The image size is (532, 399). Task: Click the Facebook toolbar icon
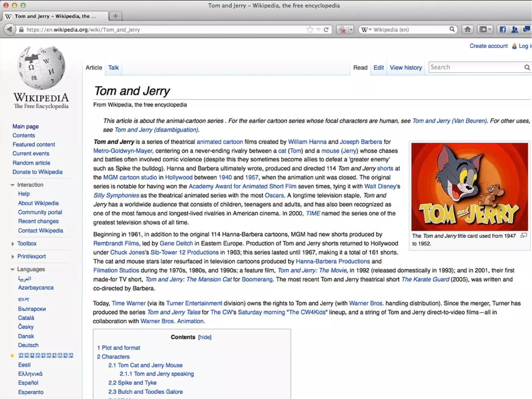503,30
